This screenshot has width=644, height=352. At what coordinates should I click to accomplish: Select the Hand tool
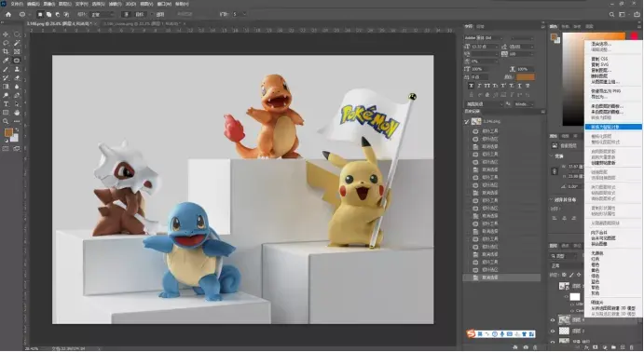pos(17,113)
